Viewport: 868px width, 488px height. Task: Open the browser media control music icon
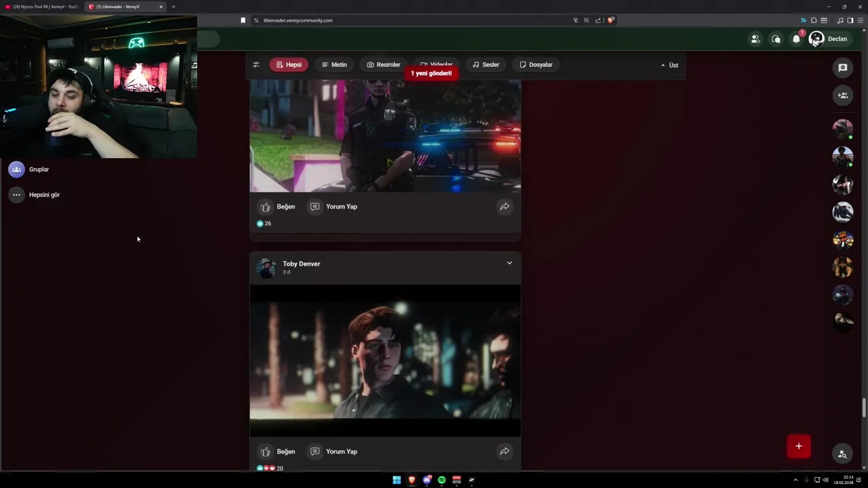pos(840,20)
